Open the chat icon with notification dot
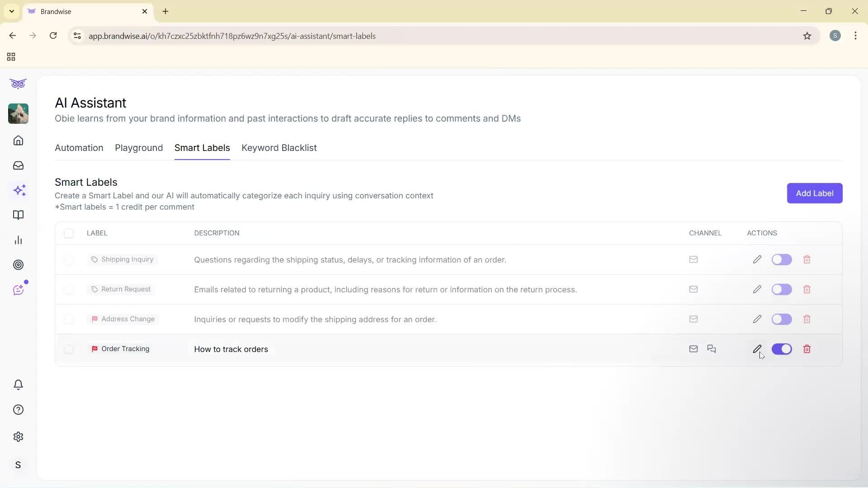Viewport: 868px width, 488px height. [x=19, y=289]
